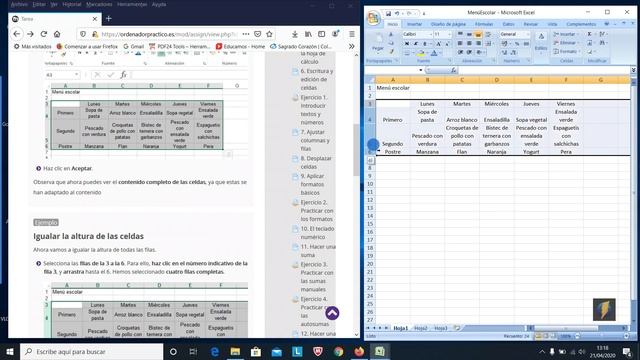Image resolution: width=640 pixels, height=360 pixels.
Task: Open the Fuente group dialog launcher
Action: [x=450, y=61]
